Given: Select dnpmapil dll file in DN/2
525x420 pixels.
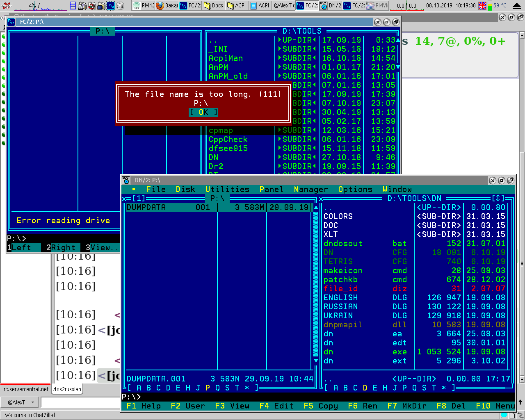Looking at the screenshot, I should (x=414, y=324).
